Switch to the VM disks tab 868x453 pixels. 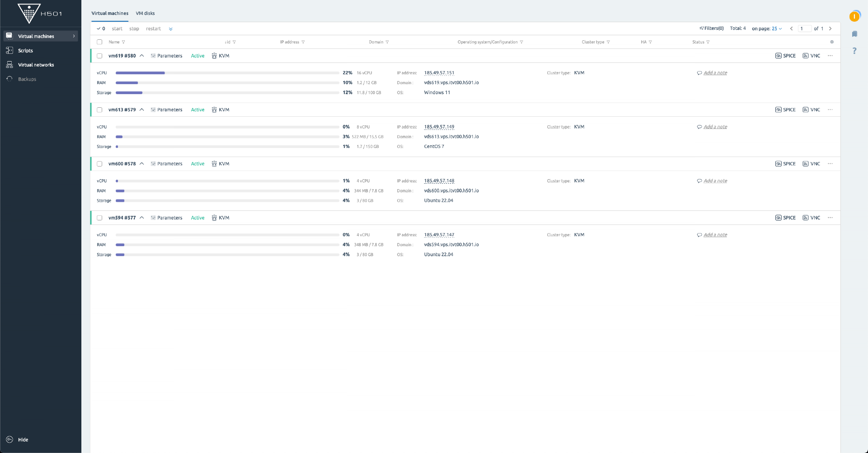point(145,13)
